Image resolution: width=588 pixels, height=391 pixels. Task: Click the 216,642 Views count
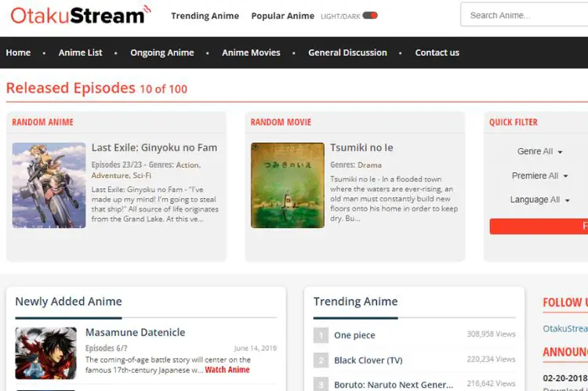pos(492,383)
